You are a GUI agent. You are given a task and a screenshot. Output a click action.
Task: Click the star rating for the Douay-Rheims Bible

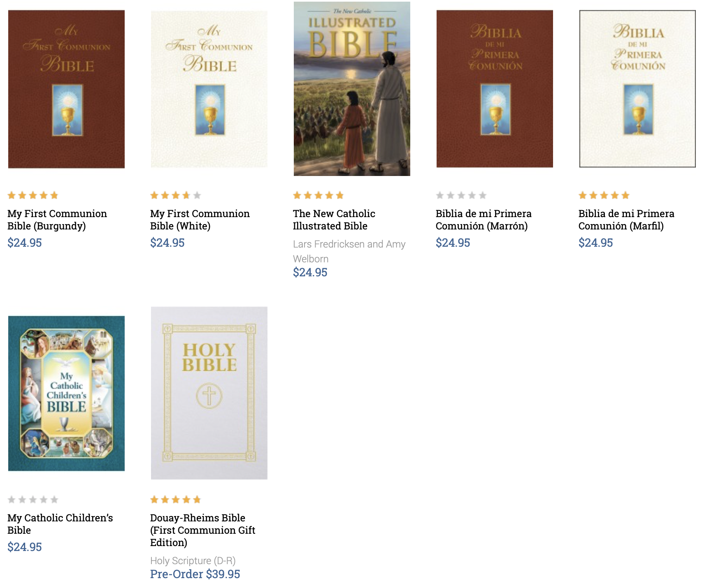pos(176,500)
